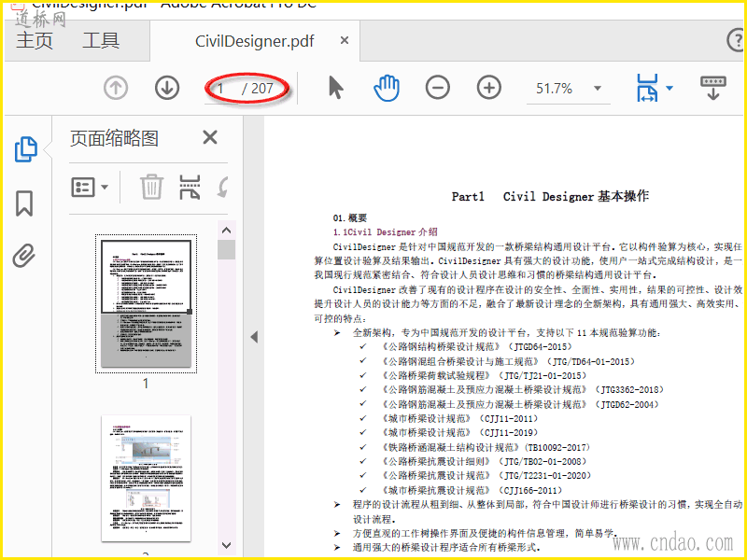Viewport: 747px width, 560px height.
Task: Open the attachments paperclip panel
Action: click(24, 256)
